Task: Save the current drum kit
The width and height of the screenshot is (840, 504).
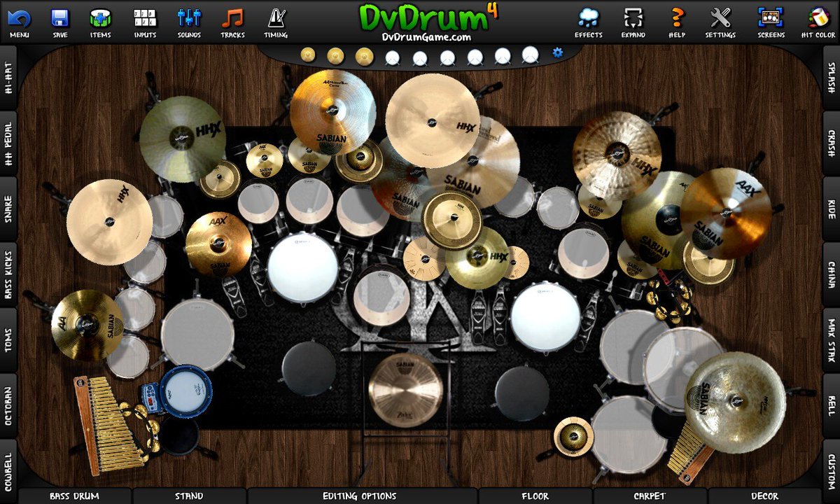Action: click(59, 20)
